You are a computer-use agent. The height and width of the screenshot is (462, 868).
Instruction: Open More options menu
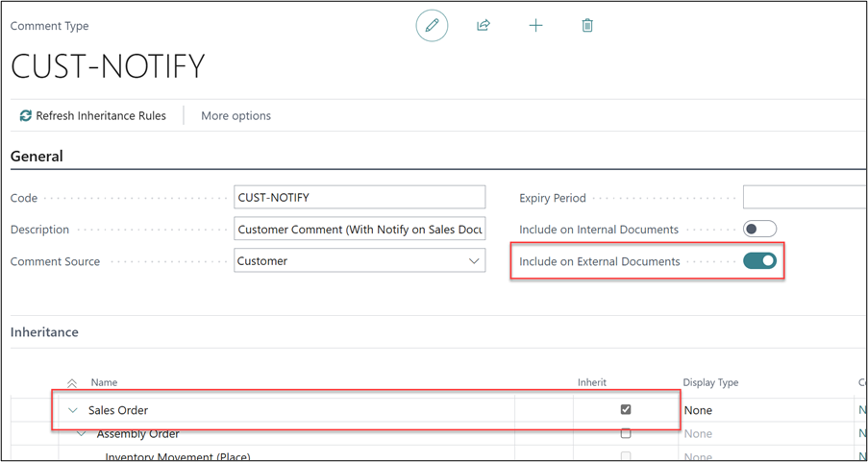tap(236, 115)
